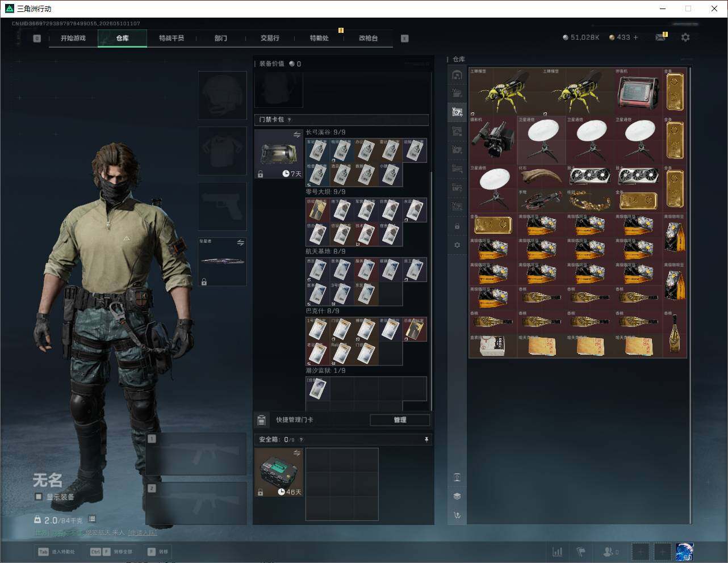The height and width of the screenshot is (563, 728).
Task: Click the plus icon beside 433 currency
Action: [635, 37]
